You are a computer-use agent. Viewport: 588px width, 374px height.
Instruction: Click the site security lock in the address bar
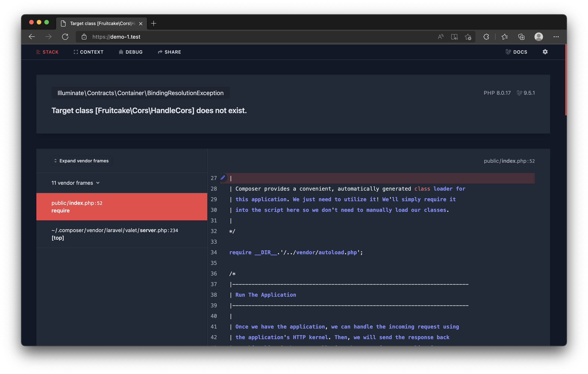pyautogui.click(x=84, y=37)
